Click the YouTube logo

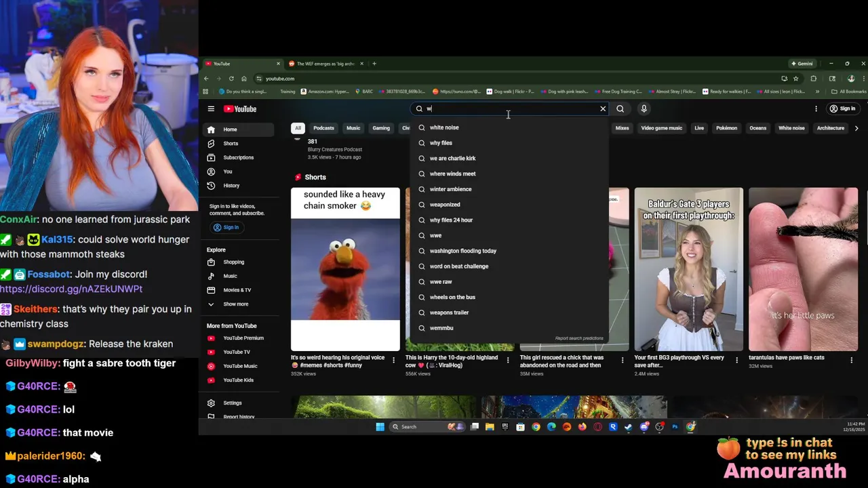click(240, 108)
